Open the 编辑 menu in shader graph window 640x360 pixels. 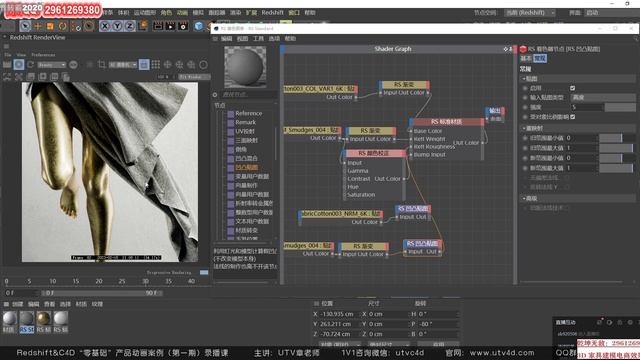(227, 38)
